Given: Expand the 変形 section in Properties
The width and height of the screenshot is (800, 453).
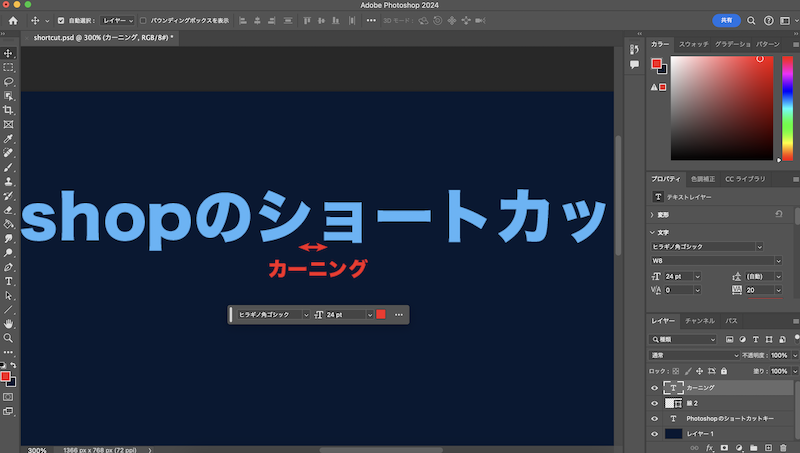Looking at the screenshot, I should 652,215.
